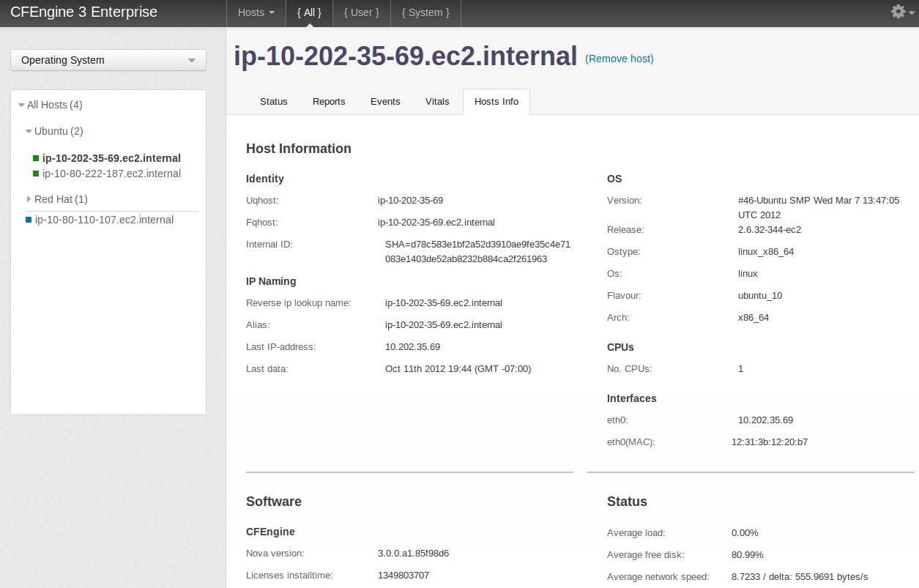Click the Average free disk value 80.99%
919x588 pixels.
[x=748, y=555]
